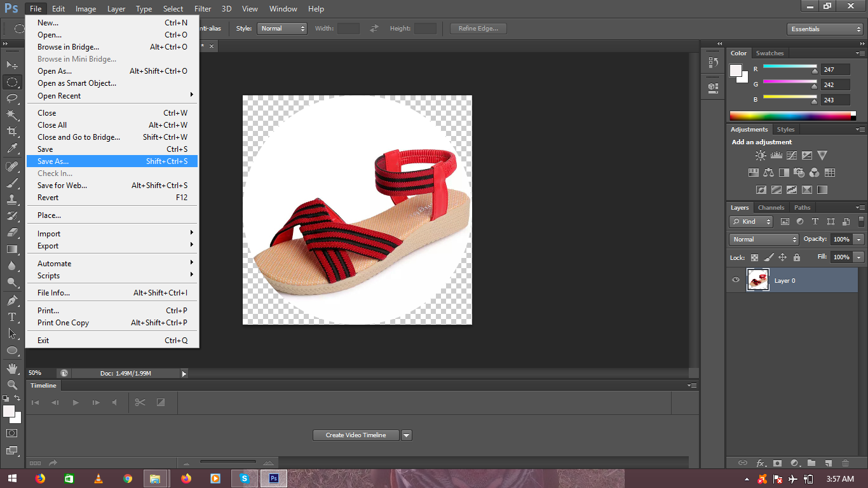Open the Opacity dropdown arrow

pyautogui.click(x=858, y=240)
